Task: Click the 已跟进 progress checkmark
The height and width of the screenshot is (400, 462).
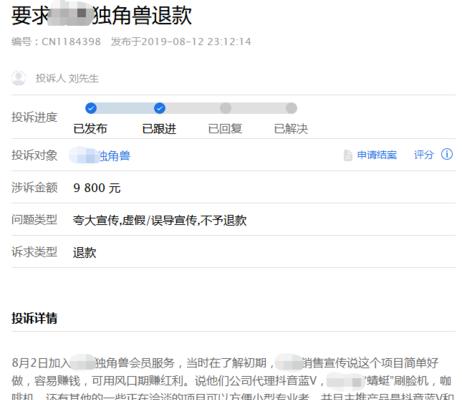Action: click(x=160, y=108)
